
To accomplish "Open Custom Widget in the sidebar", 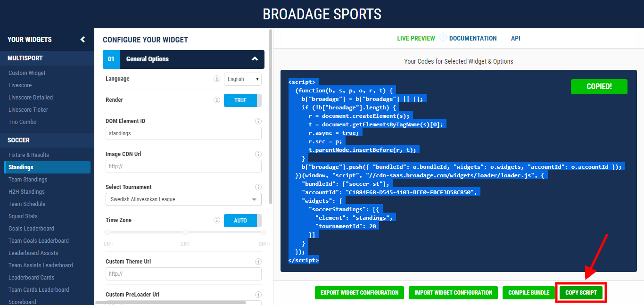I will click(27, 73).
